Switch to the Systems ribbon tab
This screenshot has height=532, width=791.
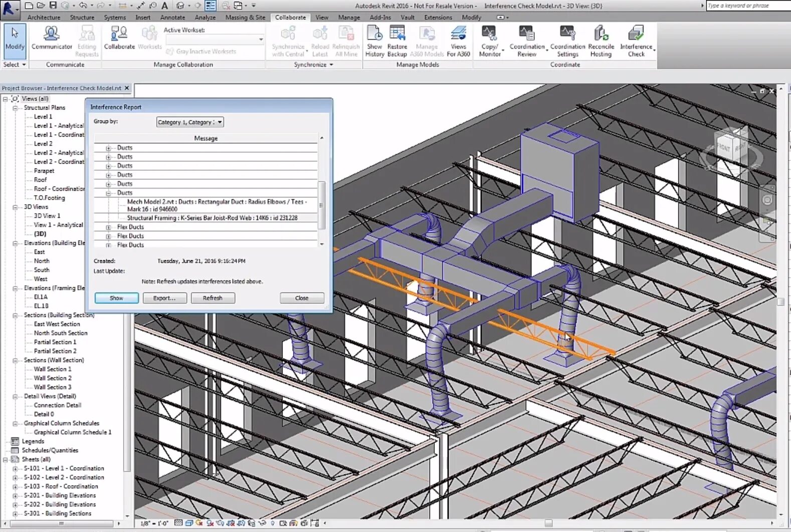point(115,17)
